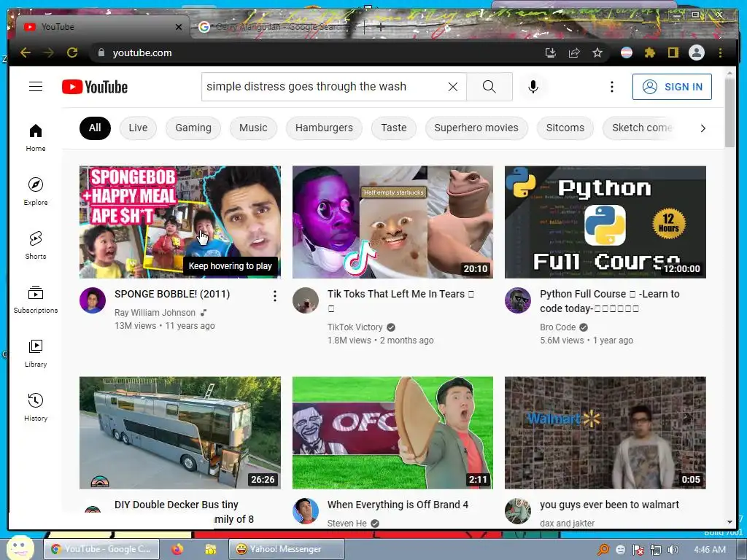Open the network tray icon

pos(656,550)
